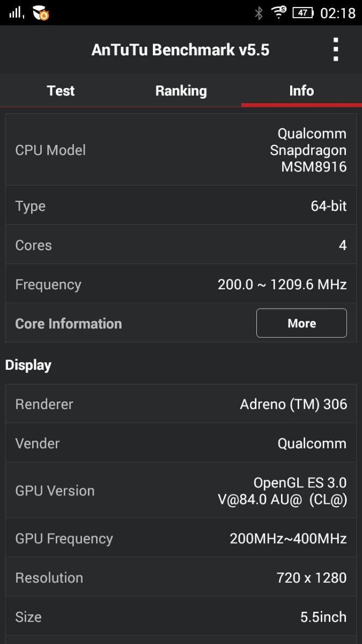Tap the 02:18 clock in status bar
Viewport: 362px width, 644px height.
pos(338,13)
